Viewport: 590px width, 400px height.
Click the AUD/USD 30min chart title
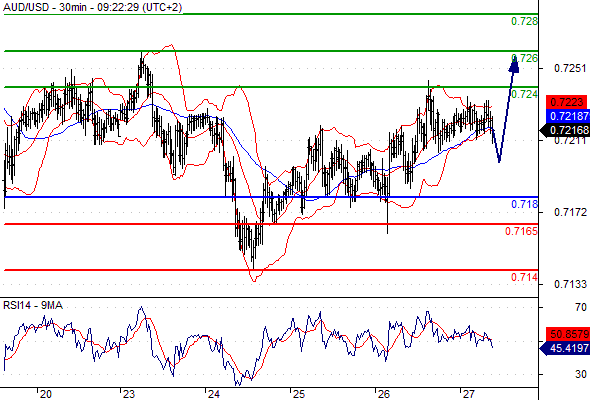(x=93, y=7)
